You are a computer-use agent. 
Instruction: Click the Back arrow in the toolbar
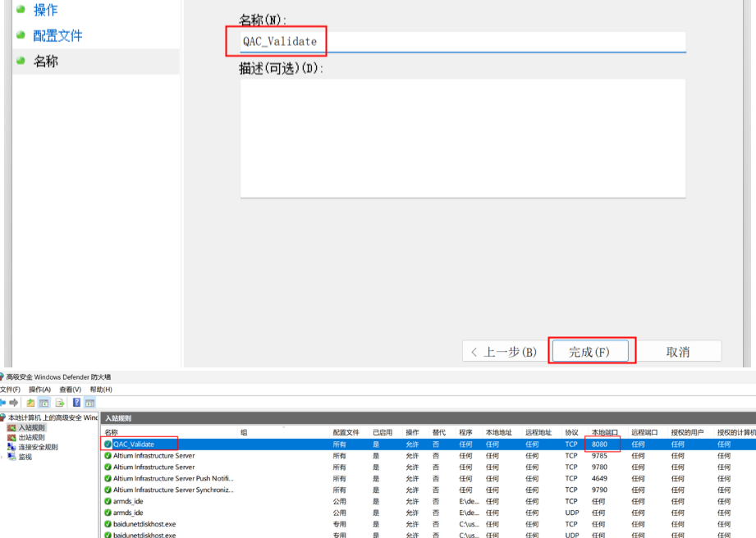click(2, 403)
